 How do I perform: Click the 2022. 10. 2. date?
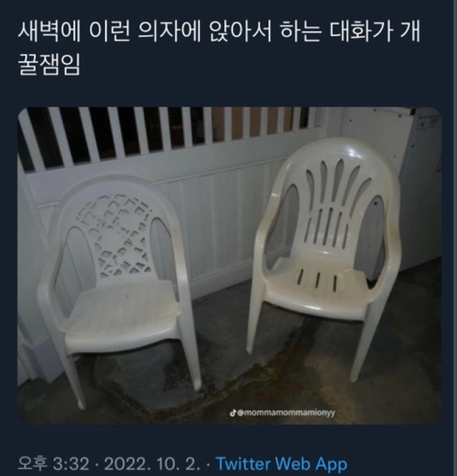point(152,464)
